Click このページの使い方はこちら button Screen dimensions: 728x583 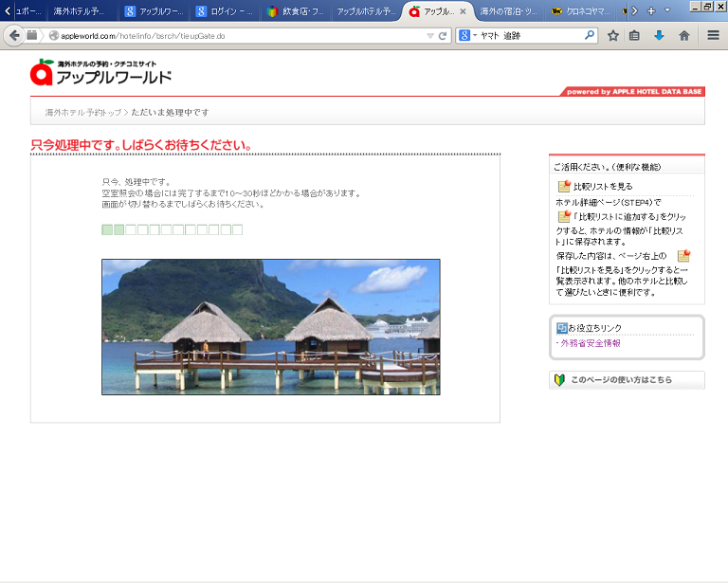coord(627,380)
